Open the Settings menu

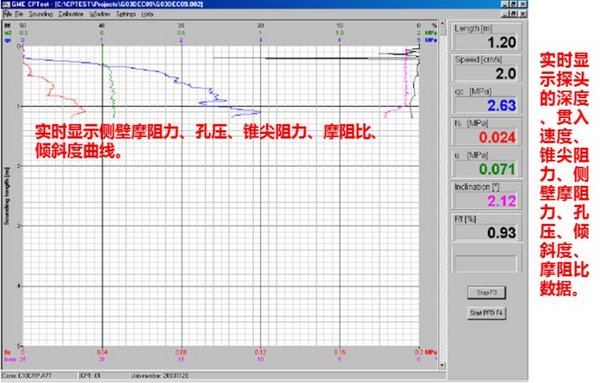pos(126,14)
